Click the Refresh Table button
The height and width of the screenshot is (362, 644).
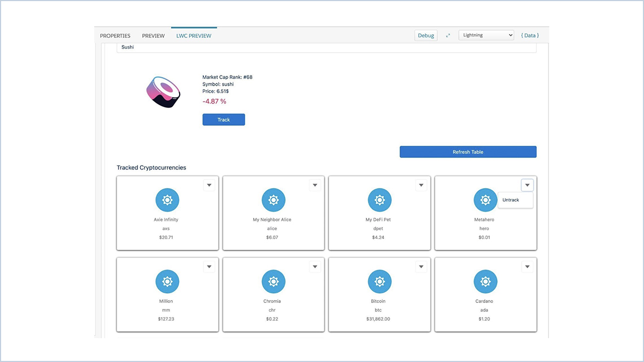click(x=468, y=152)
